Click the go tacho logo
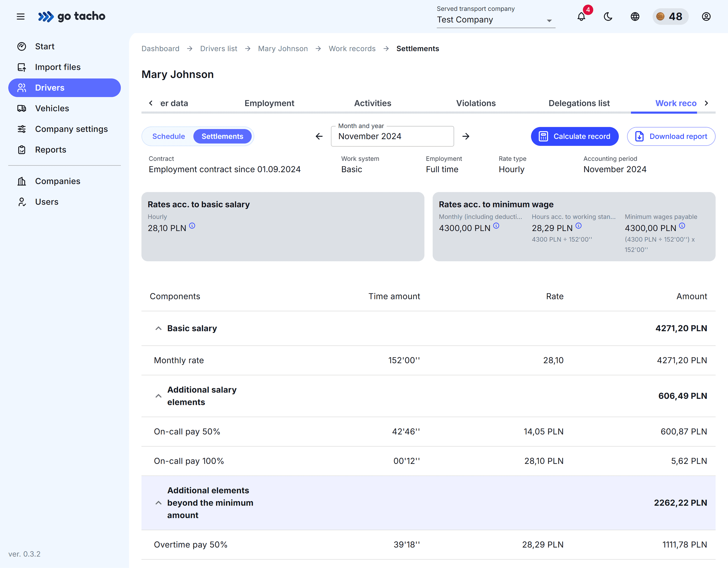Image resolution: width=728 pixels, height=568 pixels. click(72, 16)
